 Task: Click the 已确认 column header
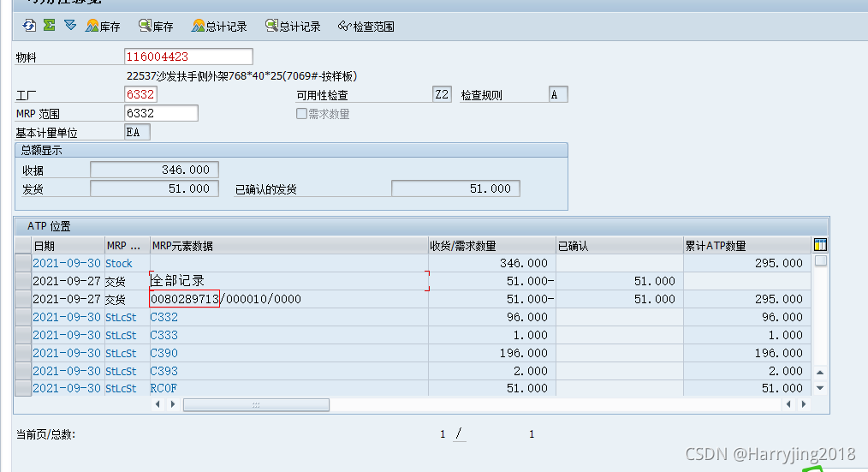pos(620,245)
